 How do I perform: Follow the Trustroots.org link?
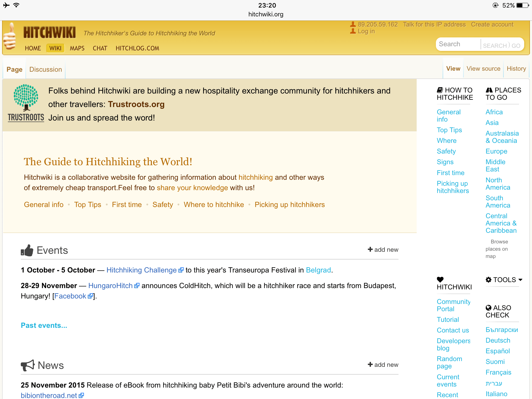(136, 104)
